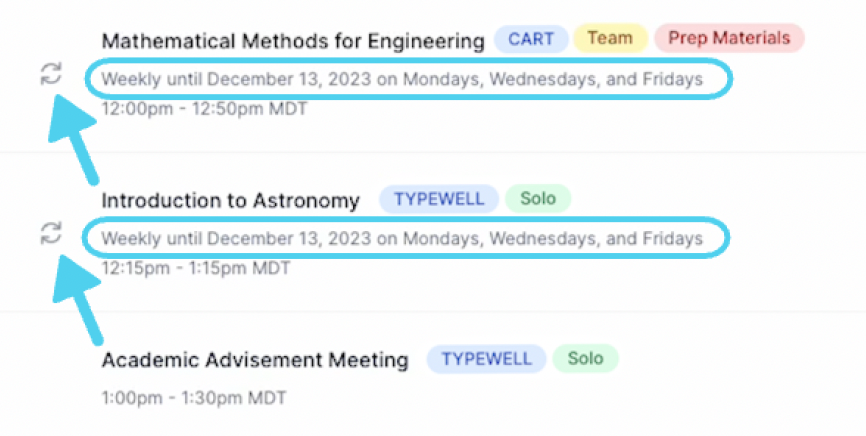This screenshot has height=436, width=866.
Task: Click the 12:15pm - 1:15pm MDT time
Action: tap(196, 268)
